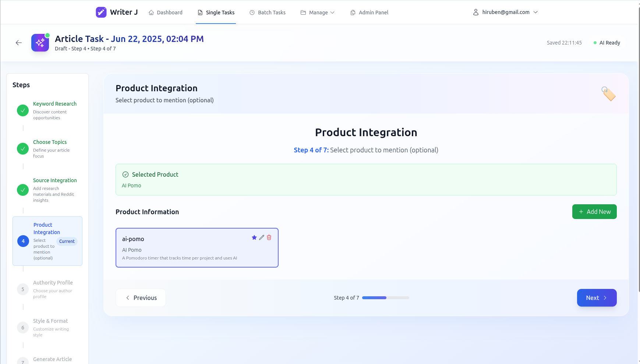640x364 pixels.
Task: Select the ai-pomo product card
Action: click(x=197, y=248)
